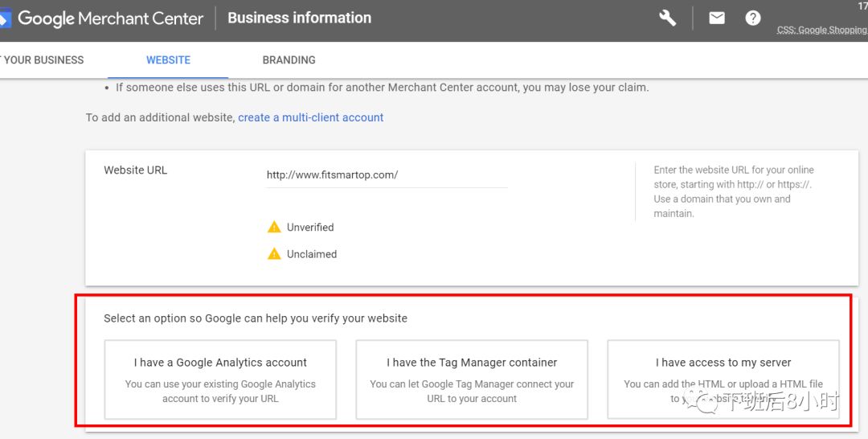The width and height of the screenshot is (868, 439).
Task: Choose the I have a Google Analytics account option
Action: pos(220,379)
